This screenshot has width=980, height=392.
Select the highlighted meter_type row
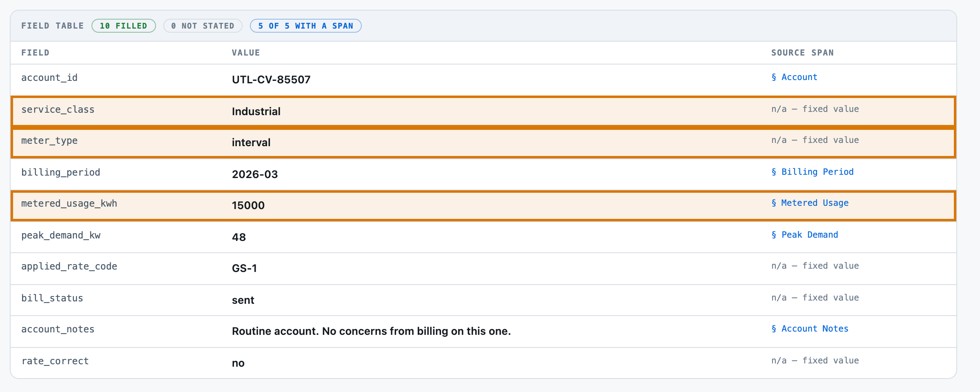(x=483, y=143)
